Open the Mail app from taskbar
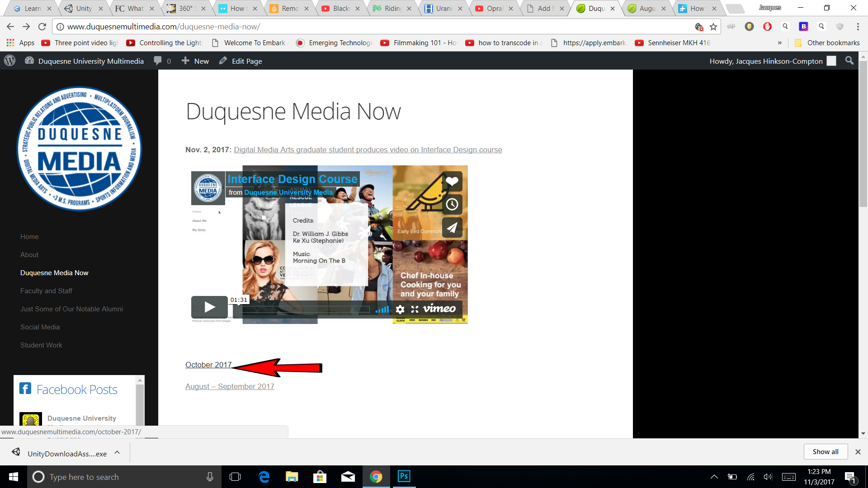Viewport: 868px width, 488px height. click(348, 477)
